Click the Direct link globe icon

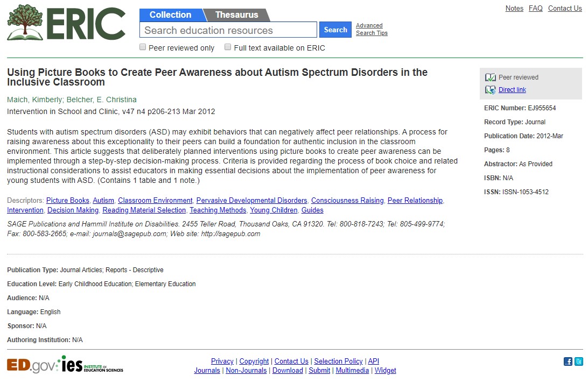pyautogui.click(x=490, y=90)
